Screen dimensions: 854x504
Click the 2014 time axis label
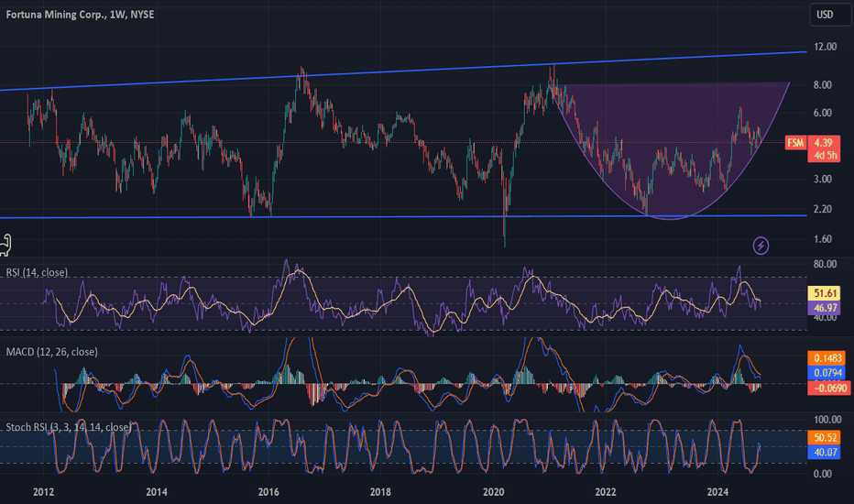coord(157,492)
